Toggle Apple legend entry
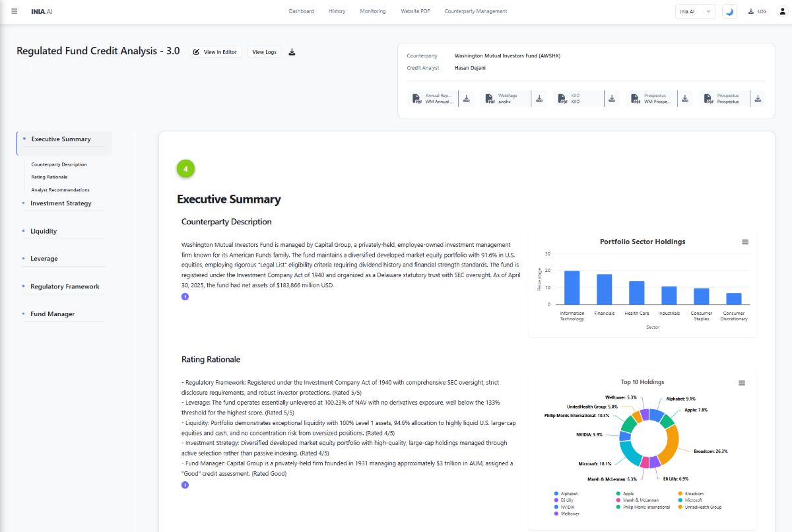The image size is (792, 532). 624,494
